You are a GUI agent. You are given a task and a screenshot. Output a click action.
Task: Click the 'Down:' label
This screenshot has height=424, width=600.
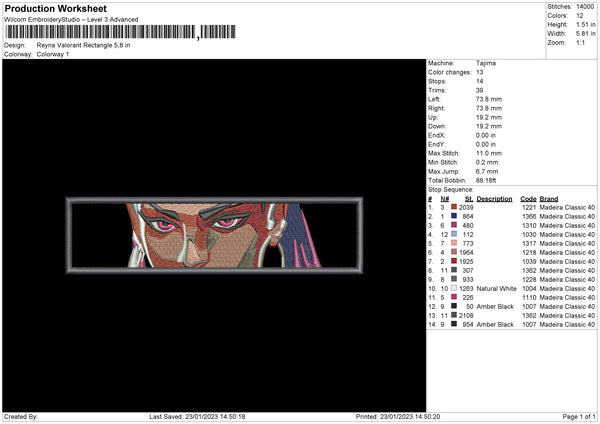(437, 126)
